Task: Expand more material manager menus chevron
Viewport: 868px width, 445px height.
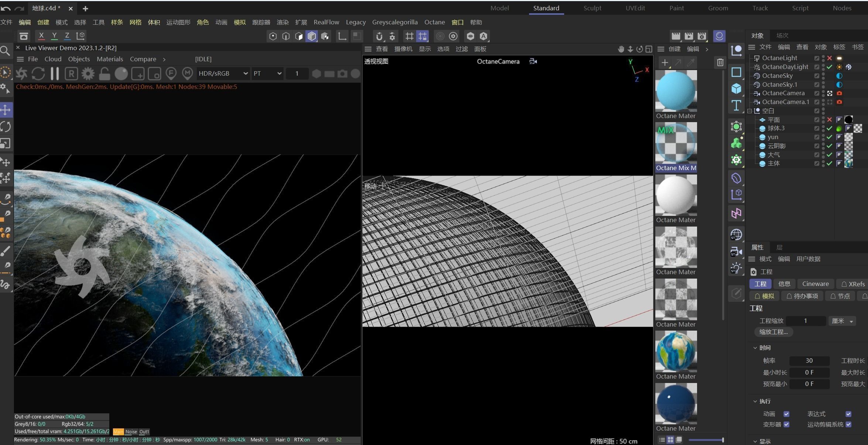Action: pyautogui.click(x=707, y=49)
